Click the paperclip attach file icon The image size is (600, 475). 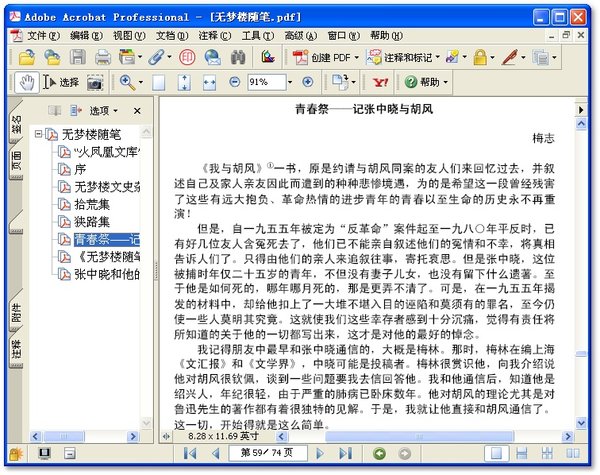[157, 57]
